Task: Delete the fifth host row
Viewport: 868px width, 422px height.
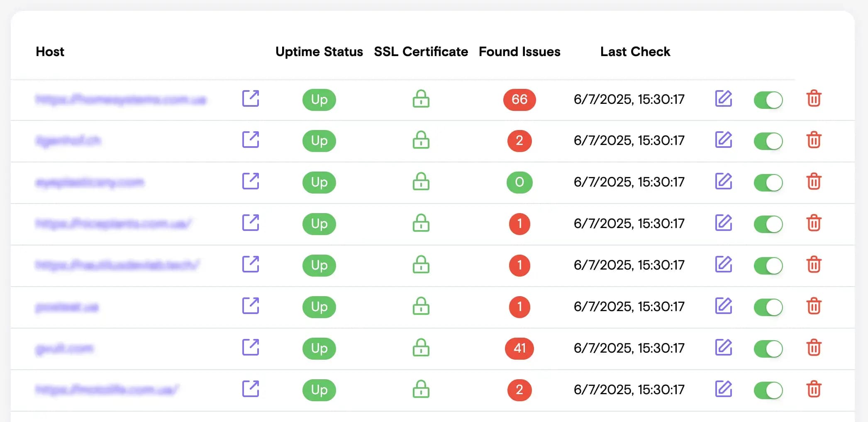Action: 814,265
